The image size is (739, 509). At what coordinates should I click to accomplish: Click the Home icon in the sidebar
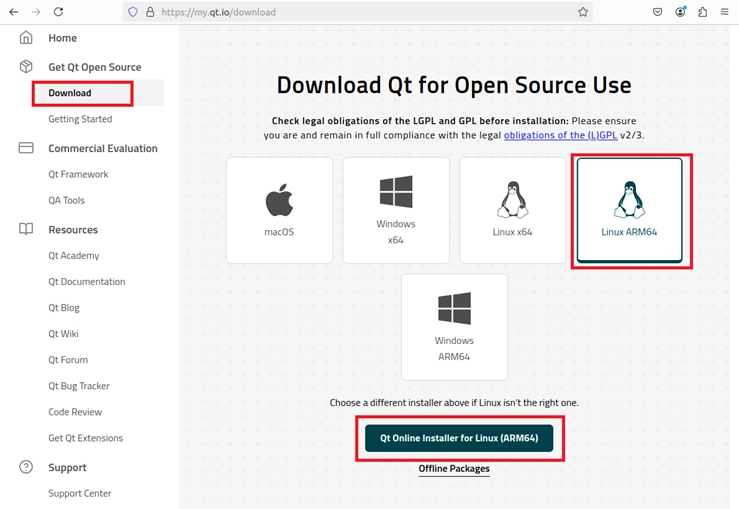click(26, 38)
